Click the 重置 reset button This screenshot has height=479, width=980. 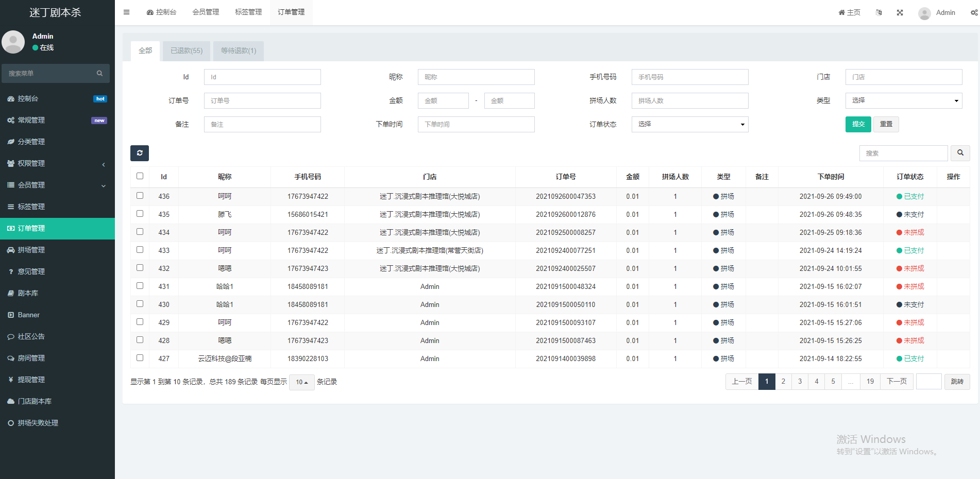point(886,124)
